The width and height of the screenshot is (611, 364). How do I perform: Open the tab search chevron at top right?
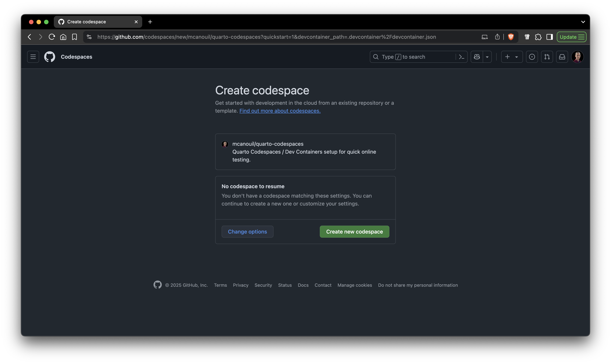pyautogui.click(x=583, y=22)
